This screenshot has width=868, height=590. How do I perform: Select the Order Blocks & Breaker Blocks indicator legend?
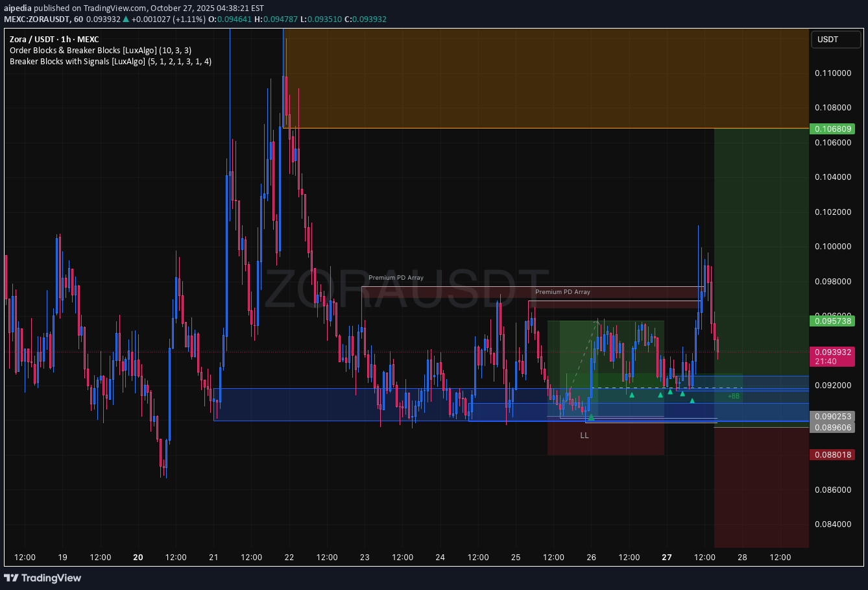point(101,50)
